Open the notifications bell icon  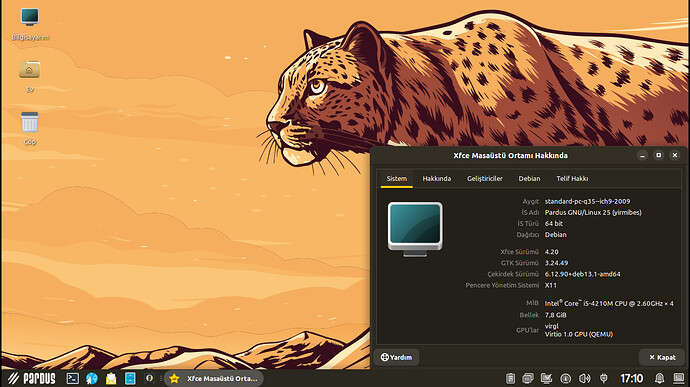[x=659, y=378]
